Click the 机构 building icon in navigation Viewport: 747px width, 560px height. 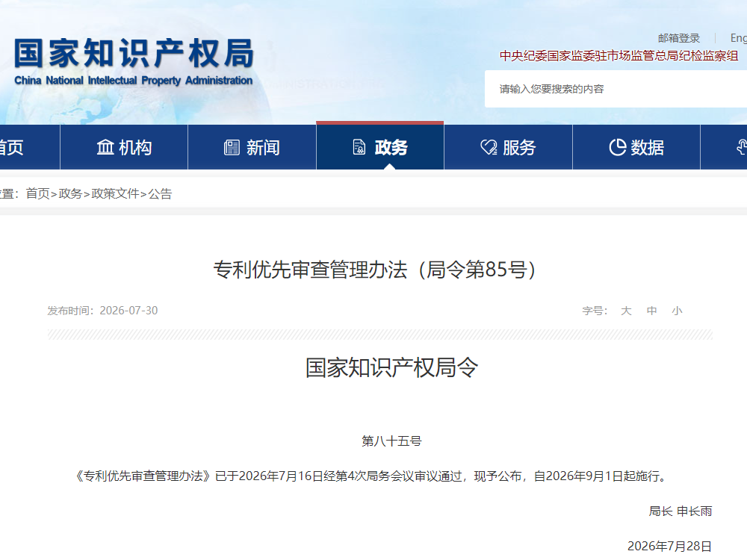(105, 148)
